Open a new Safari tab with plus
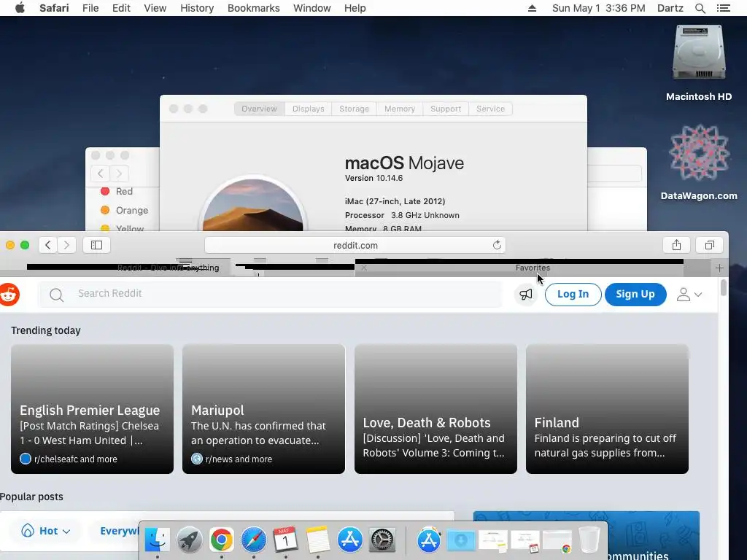Screen dimensions: 747x560 tap(719, 268)
